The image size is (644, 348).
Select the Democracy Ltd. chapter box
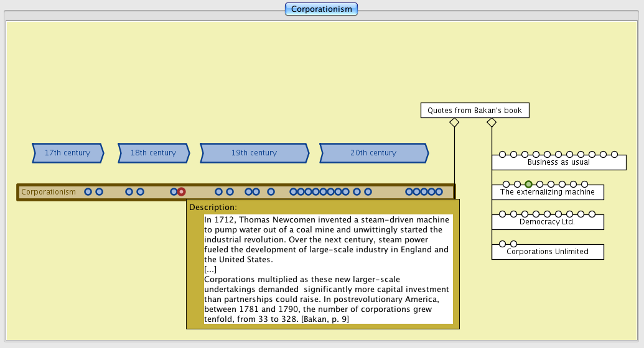(x=547, y=222)
